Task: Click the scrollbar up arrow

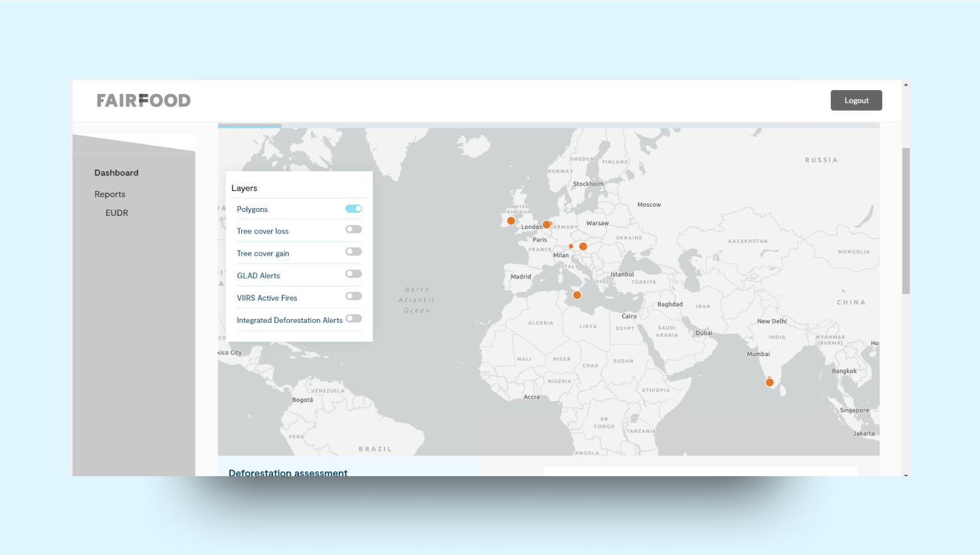Action: pyautogui.click(x=906, y=85)
